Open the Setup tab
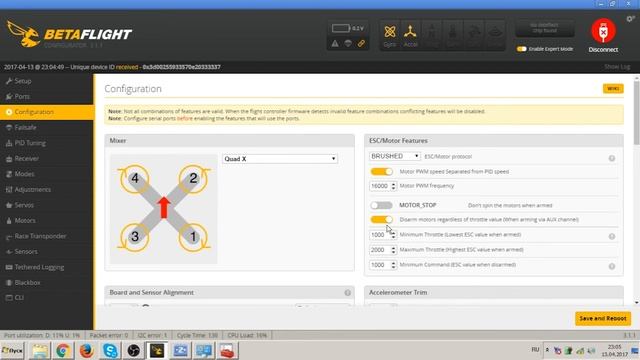 (47, 81)
